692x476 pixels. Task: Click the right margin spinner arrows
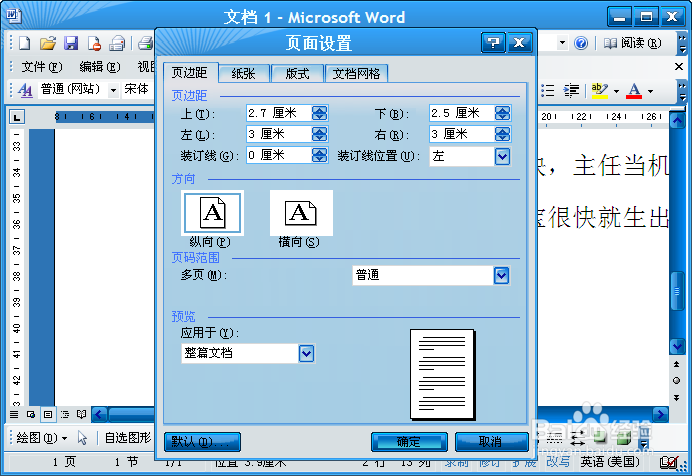[503, 134]
